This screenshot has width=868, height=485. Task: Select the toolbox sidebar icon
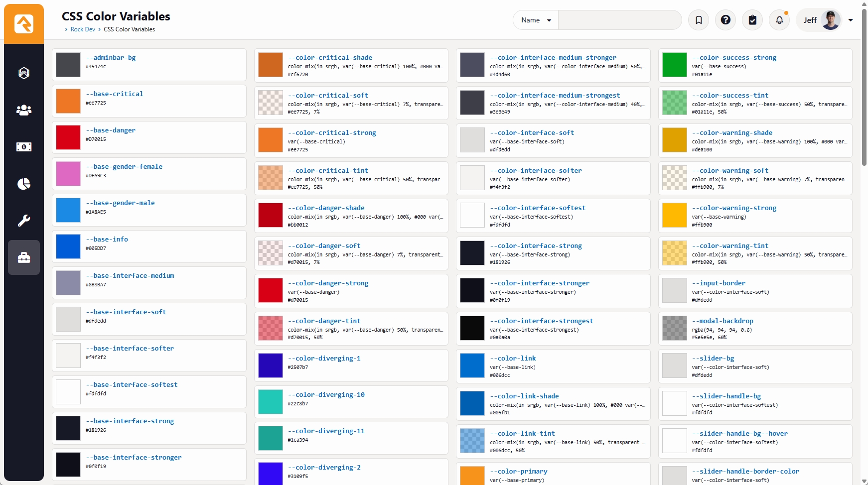coord(24,257)
